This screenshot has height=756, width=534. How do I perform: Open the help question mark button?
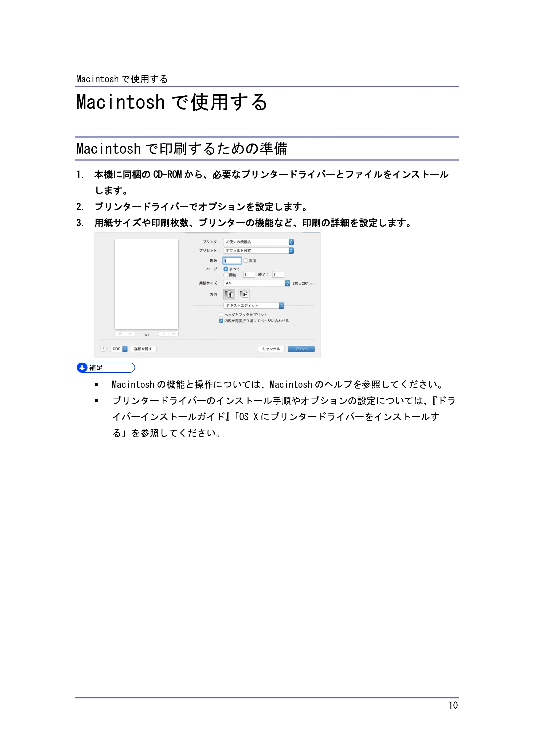pos(103,349)
